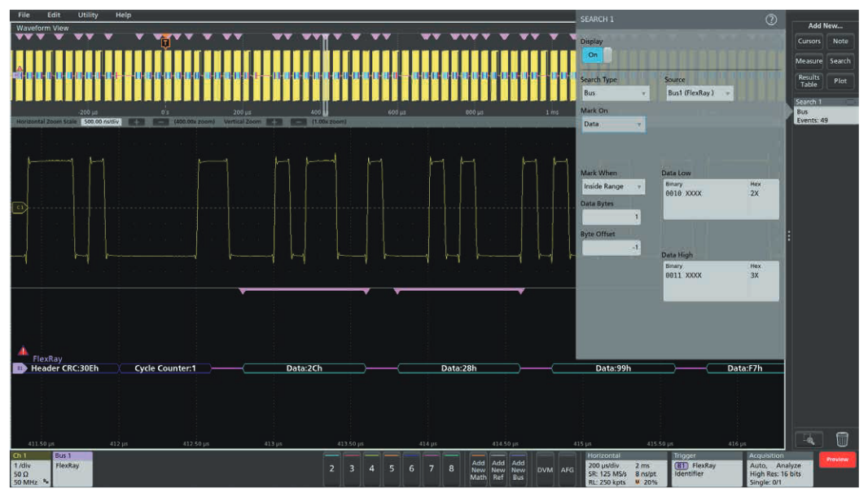Open the Edit menu
868x497 pixels.
point(54,15)
